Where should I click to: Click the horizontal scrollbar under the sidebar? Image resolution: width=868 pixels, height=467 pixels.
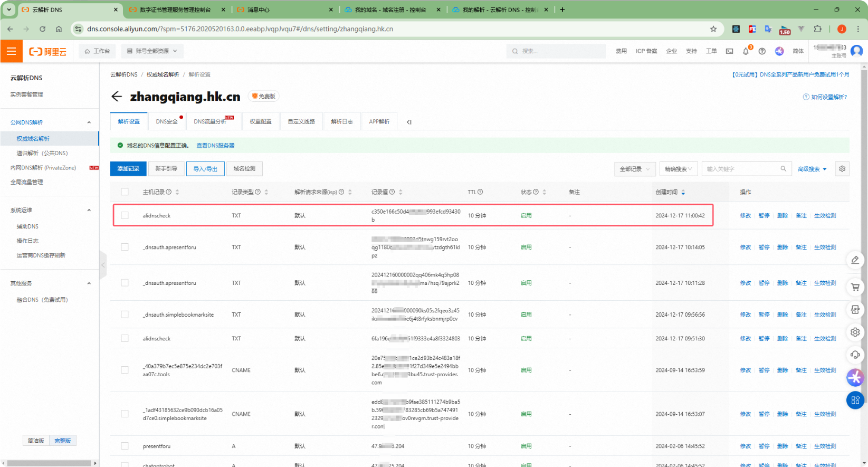click(x=49, y=463)
